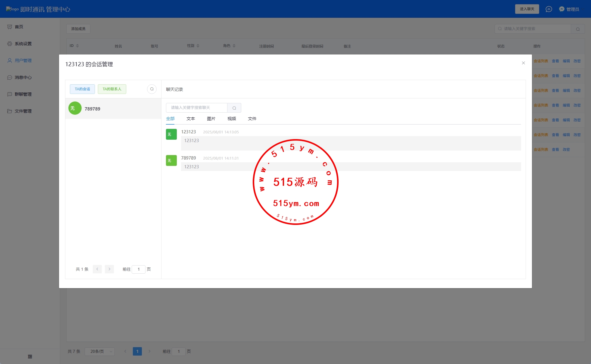Click the sidebar collapse hamburger icon
Viewport: 591px width, 364px height.
[x=30, y=356]
